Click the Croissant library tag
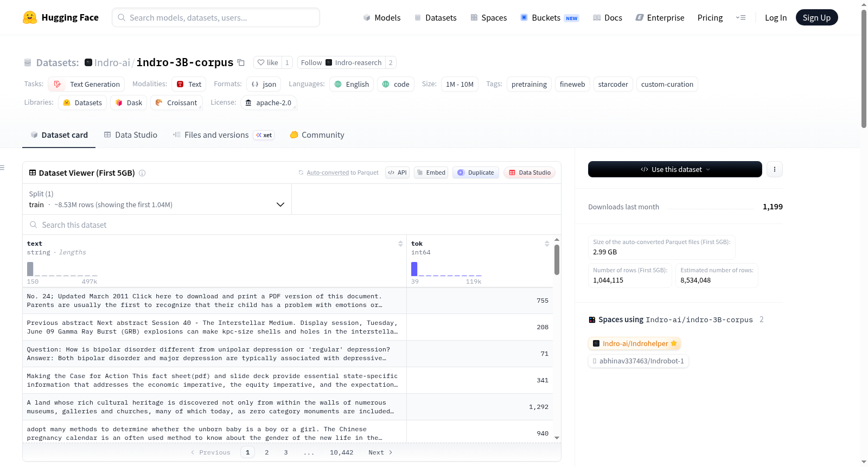The height and width of the screenshot is (467, 868). pos(176,103)
